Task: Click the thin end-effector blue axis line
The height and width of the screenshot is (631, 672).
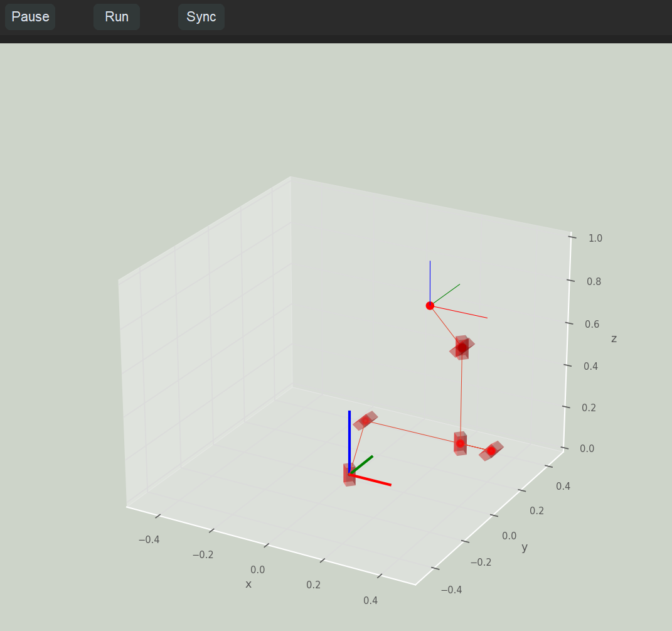Action: pyautogui.click(x=430, y=282)
